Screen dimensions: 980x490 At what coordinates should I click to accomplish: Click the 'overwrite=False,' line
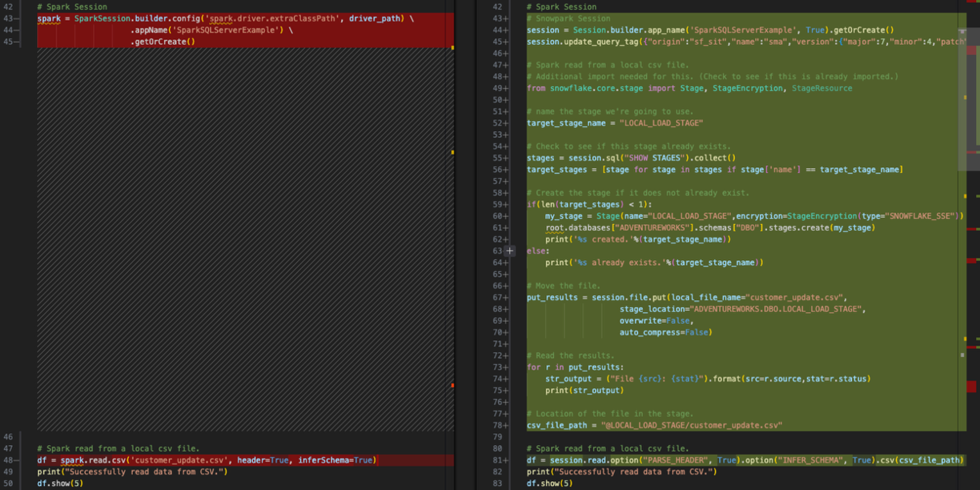coord(657,320)
